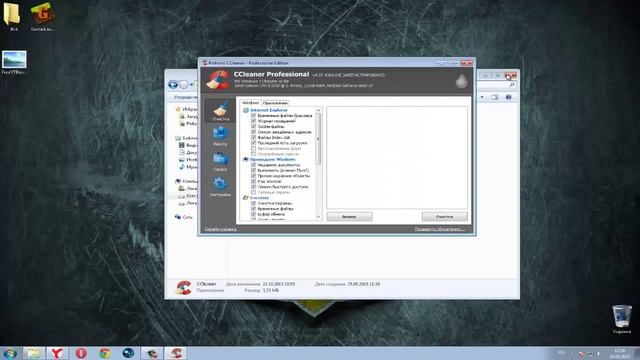Image resolution: width=640 pixels, height=360 pixels.
Task: Click the Анализ button
Action: (x=349, y=217)
